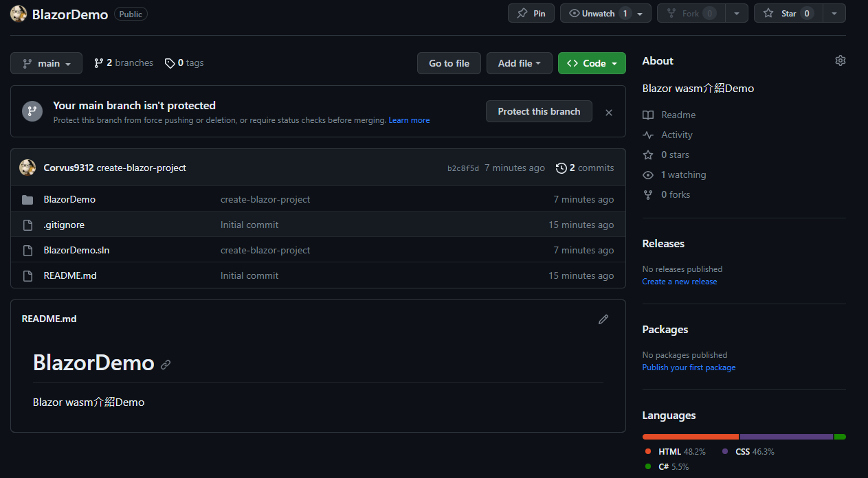Dismiss the branch protection banner
The image size is (868, 478).
tap(608, 112)
